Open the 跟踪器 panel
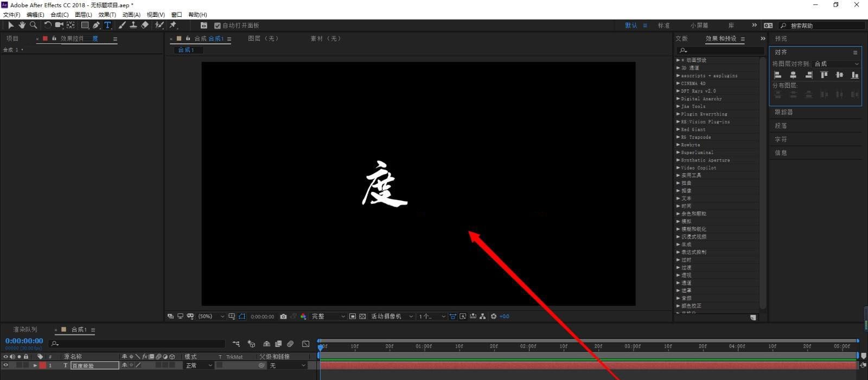Image resolution: width=868 pixels, height=380 pixels. [x=784, y=112]
